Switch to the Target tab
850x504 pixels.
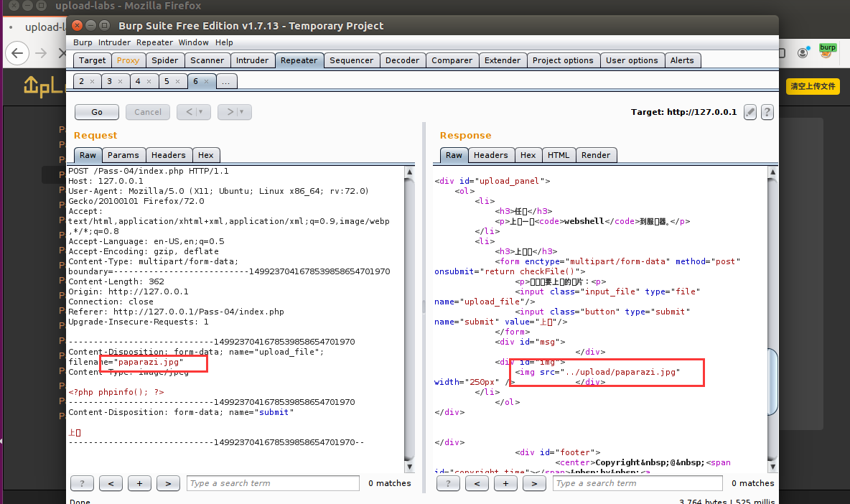tap(92, 61)
